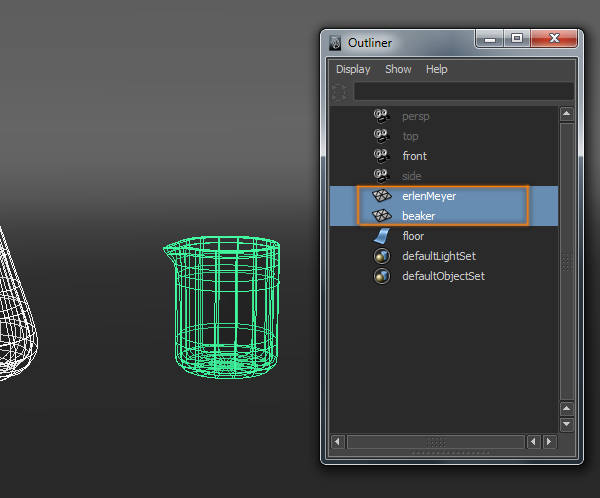Click the top camera icon
The image size is (600, 498).
(x=381, y=136)
